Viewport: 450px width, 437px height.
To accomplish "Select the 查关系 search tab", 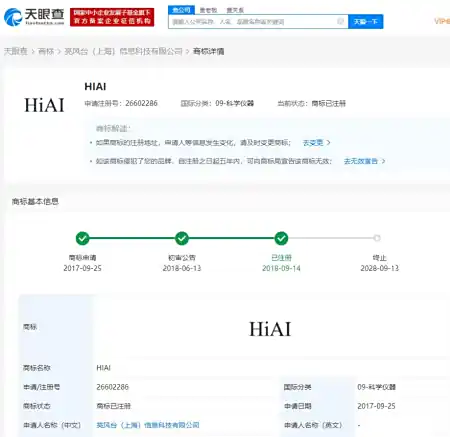I will pos(235,10).
